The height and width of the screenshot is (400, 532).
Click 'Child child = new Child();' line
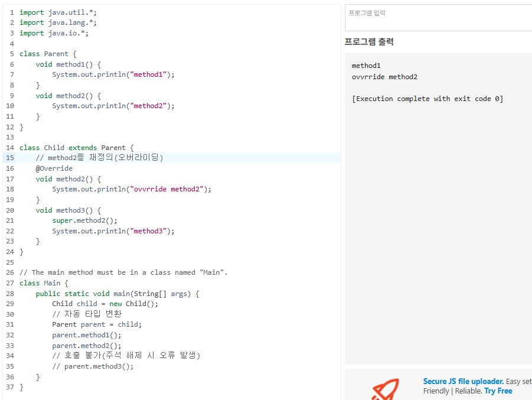pyautogui.click(x=105, y=304)
